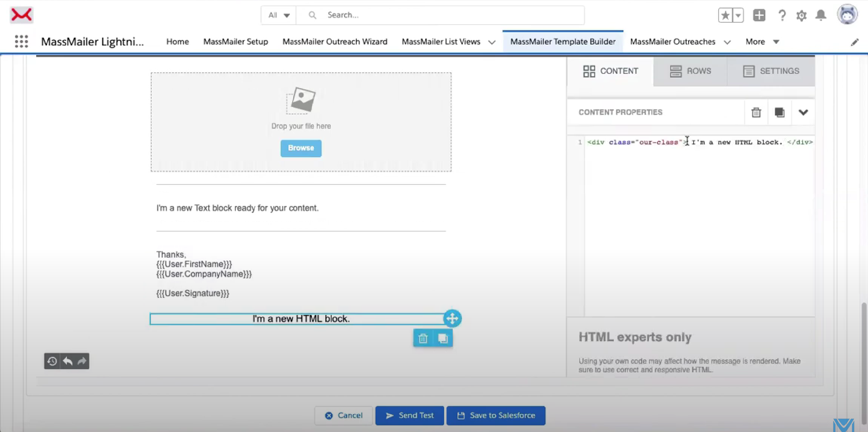Click the Send Test button
868x432 pixels.
point(410,415)
